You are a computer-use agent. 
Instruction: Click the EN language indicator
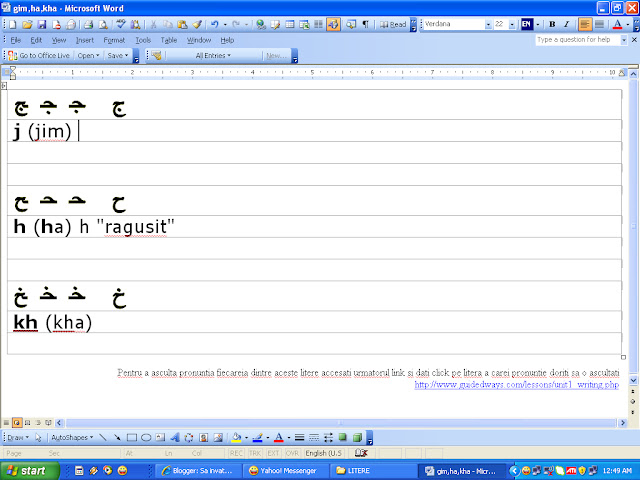point(527,24)
